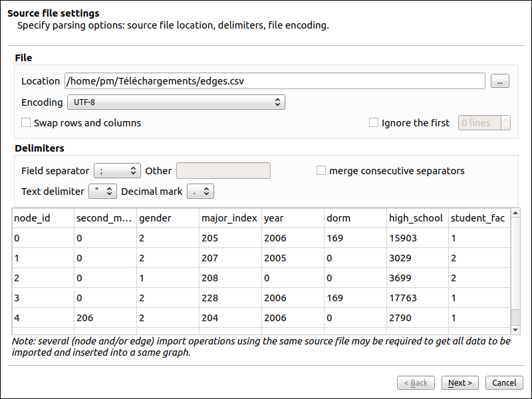Open the Field separator dropdown
The height and width of the screenshot is (399, 532).
click(117, 171)
